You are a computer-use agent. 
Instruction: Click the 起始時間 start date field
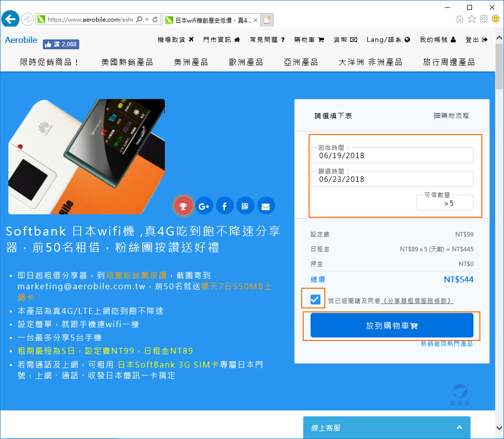tap(392, 156)
